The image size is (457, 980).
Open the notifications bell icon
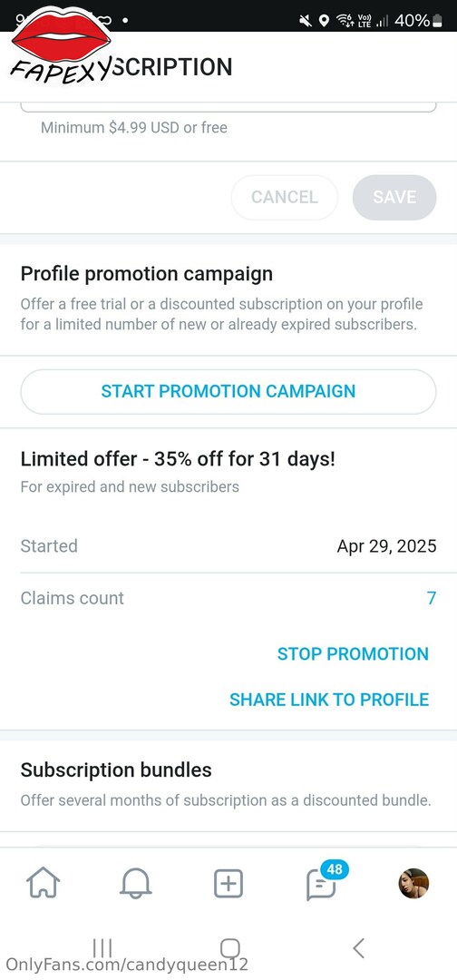(x=135, y=884)
